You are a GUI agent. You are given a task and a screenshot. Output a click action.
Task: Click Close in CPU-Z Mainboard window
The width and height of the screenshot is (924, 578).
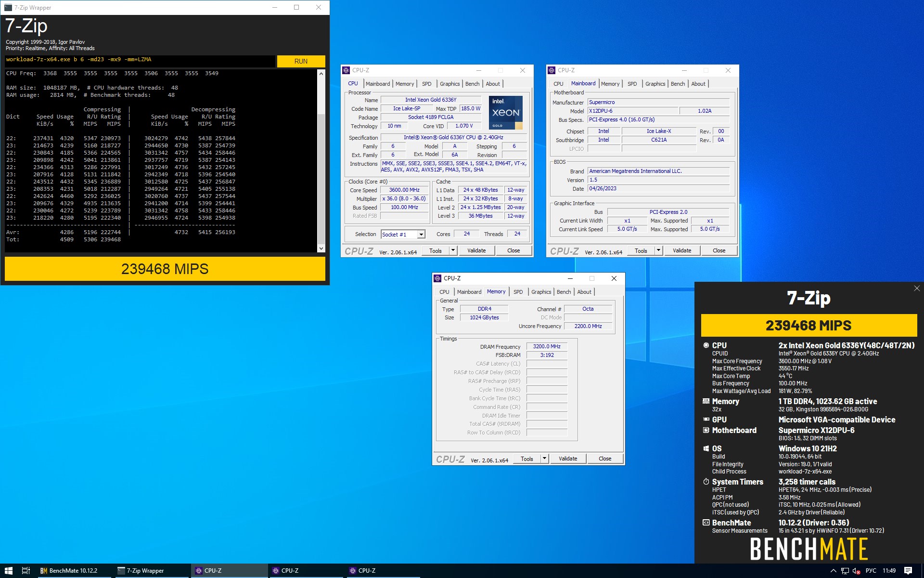[719, 251]
